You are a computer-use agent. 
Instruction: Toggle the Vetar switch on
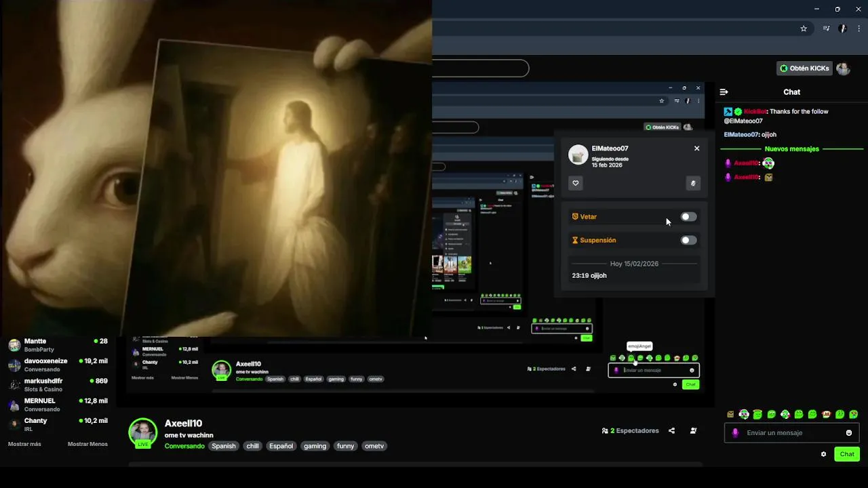pos(688,217)
